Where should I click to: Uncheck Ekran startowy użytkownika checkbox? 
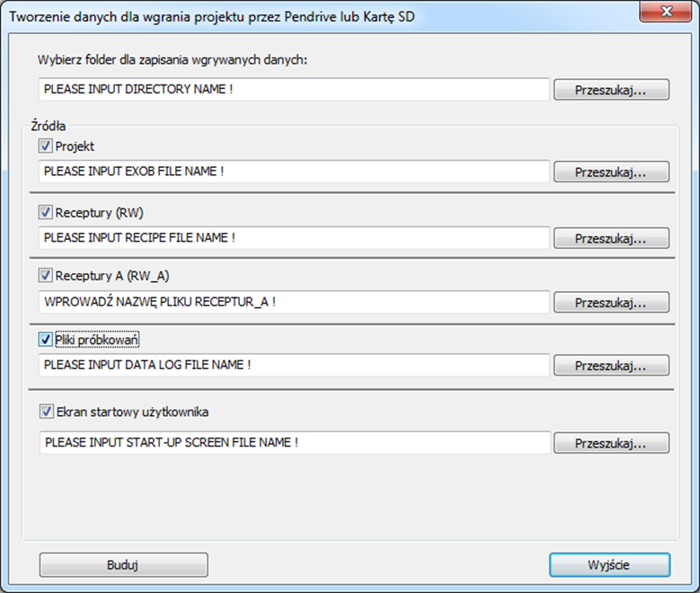click(x=47, y=412)
